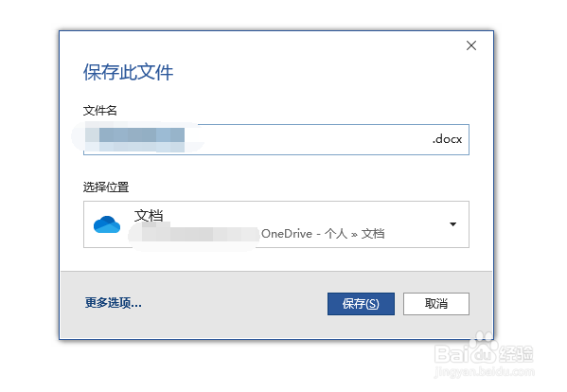Click the 文件名 label
This screenshot has width=567, height=392.
pos(100,110)
